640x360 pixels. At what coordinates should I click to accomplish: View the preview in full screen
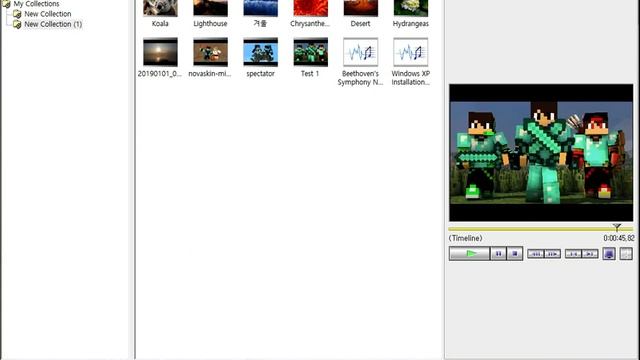pos(609,253)
